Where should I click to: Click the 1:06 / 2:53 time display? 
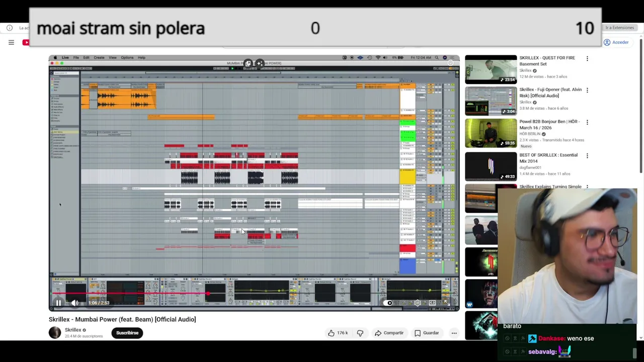(99, 303)
